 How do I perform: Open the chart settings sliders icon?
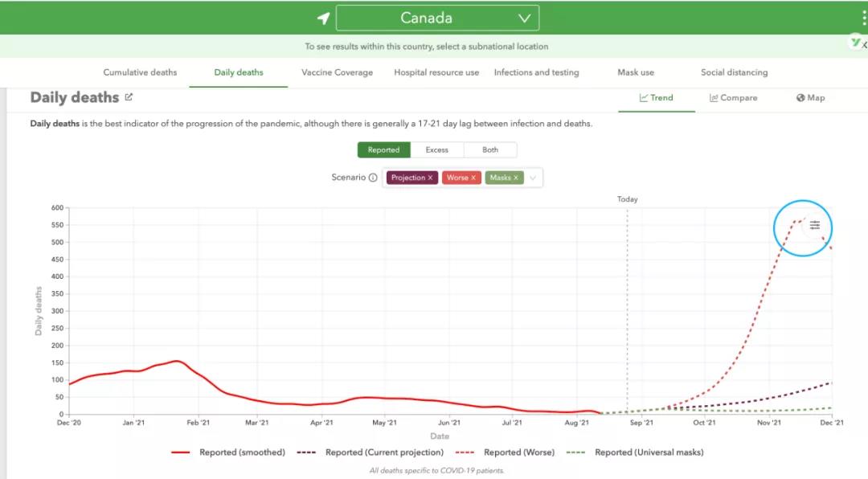(815, 225)
